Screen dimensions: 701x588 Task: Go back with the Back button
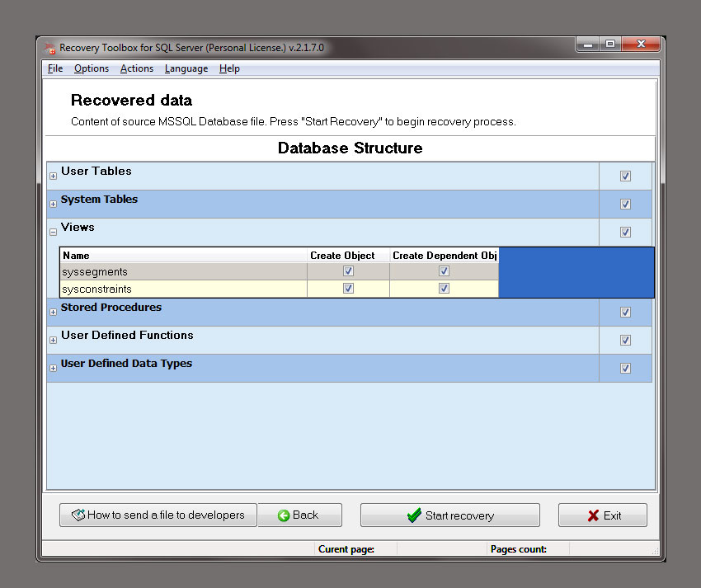pyautogui.click(x=300, y=515)
